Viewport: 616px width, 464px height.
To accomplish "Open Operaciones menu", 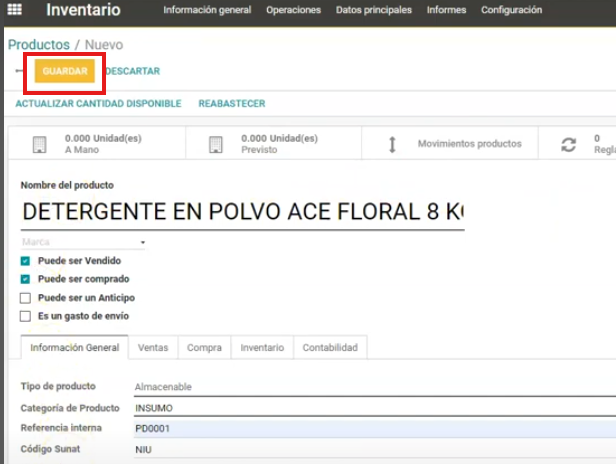I will (293, 10).
